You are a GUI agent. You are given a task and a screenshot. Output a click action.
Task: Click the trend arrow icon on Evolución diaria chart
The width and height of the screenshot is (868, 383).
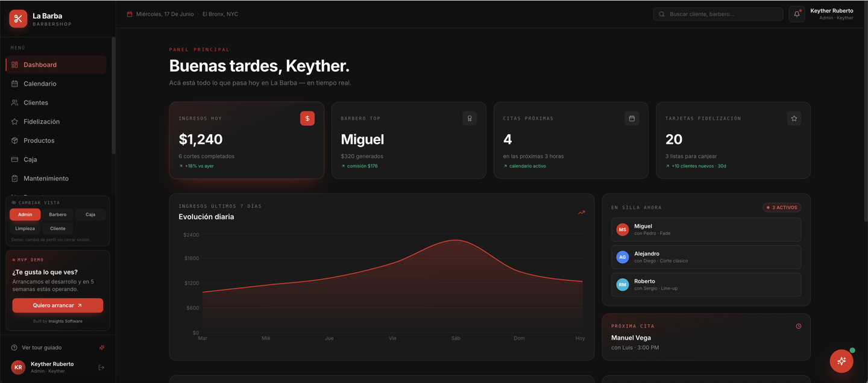[582, 213]
